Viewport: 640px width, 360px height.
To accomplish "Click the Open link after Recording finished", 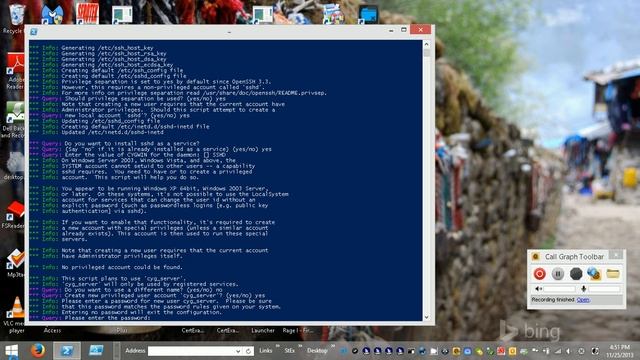I will [x=583, y=300].
